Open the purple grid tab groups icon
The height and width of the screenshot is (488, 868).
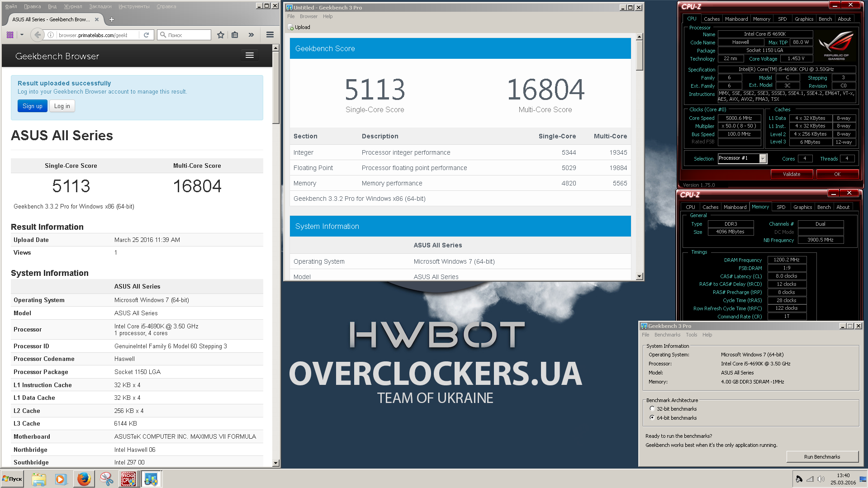10,35
